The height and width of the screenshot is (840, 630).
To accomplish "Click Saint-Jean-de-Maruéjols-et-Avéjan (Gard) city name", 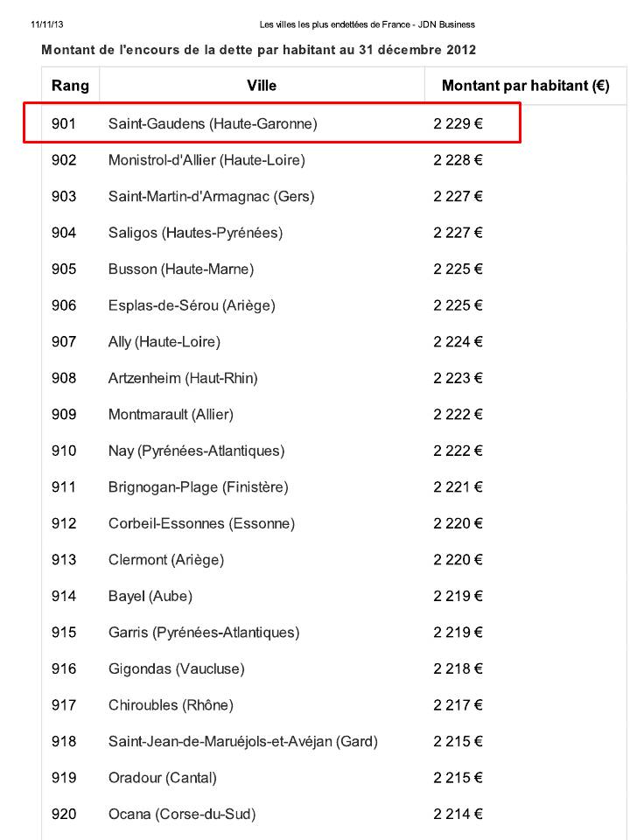I will pyautogui.click(x=242, y=741).
